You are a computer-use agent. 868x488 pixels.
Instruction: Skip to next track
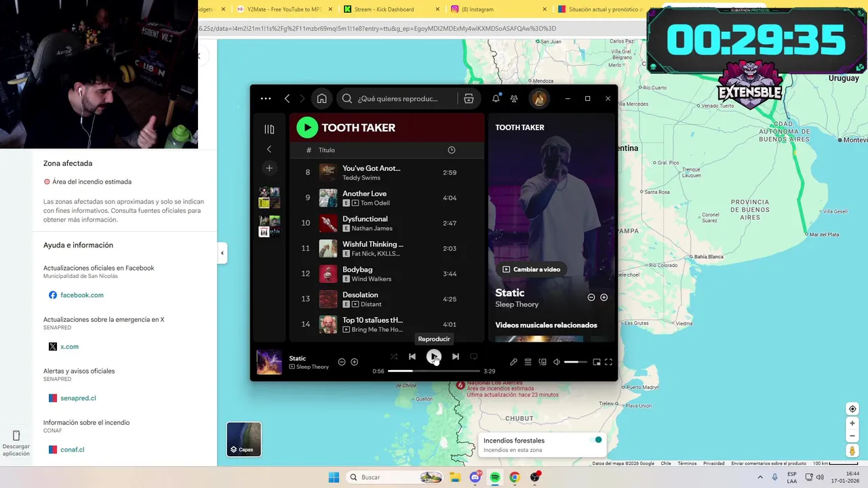pyautogui.click(x=456, y=357)
